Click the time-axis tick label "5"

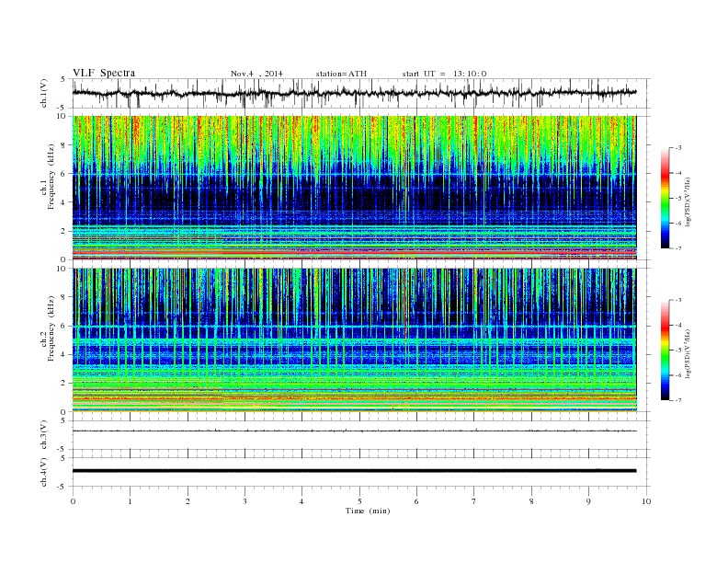coord(359,501)
